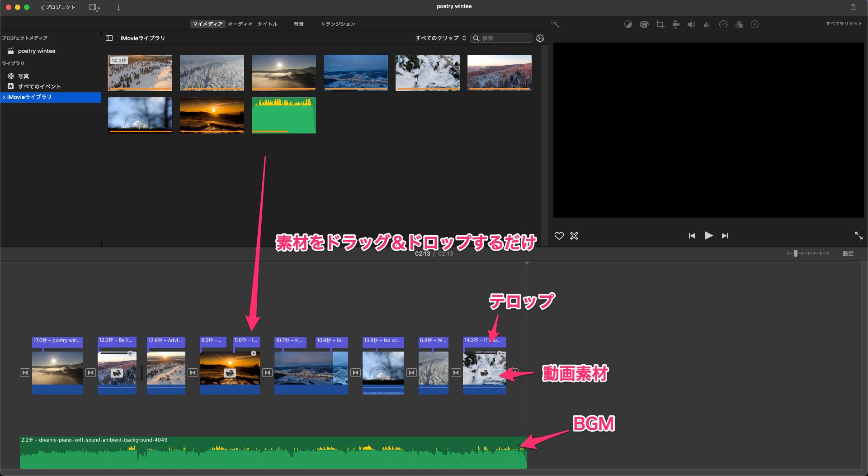
Task: Open the clip information icon
Action: pyautogui.click(x=755, y=24)
